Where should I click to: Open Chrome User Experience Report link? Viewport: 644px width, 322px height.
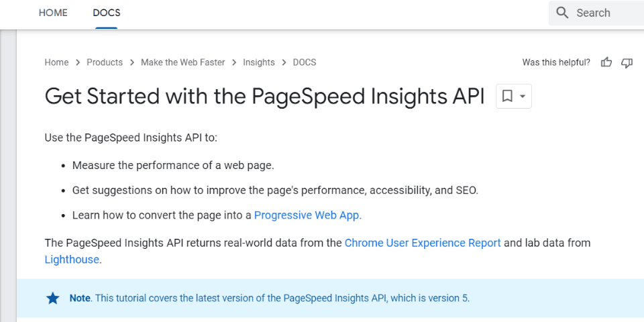tap(423, 243)
